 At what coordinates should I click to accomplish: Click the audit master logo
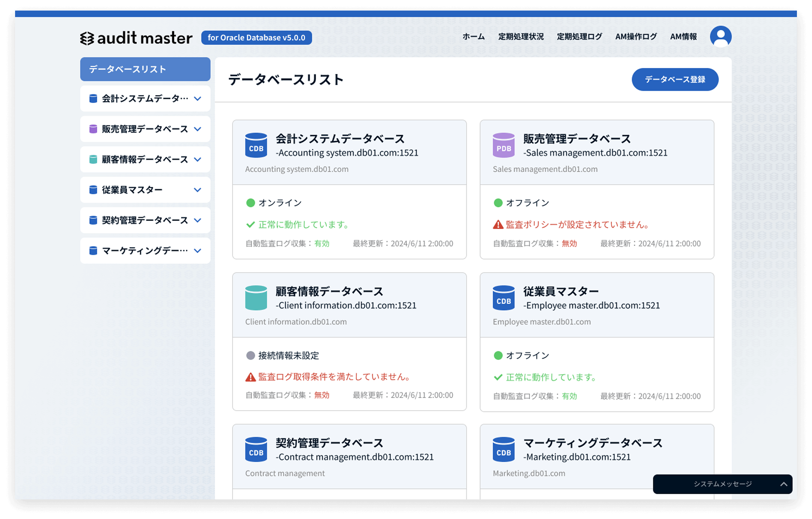coord(136,38)
